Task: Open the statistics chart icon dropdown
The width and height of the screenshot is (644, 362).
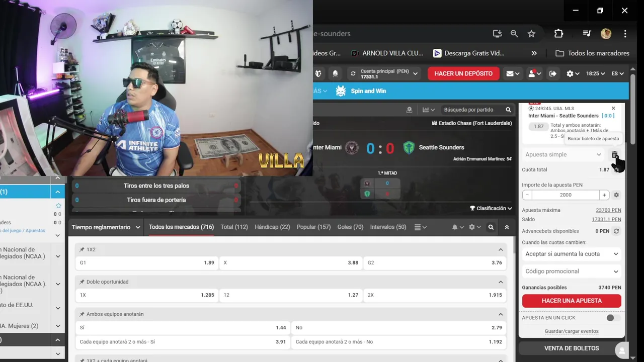Action: [x=428, y=110]
